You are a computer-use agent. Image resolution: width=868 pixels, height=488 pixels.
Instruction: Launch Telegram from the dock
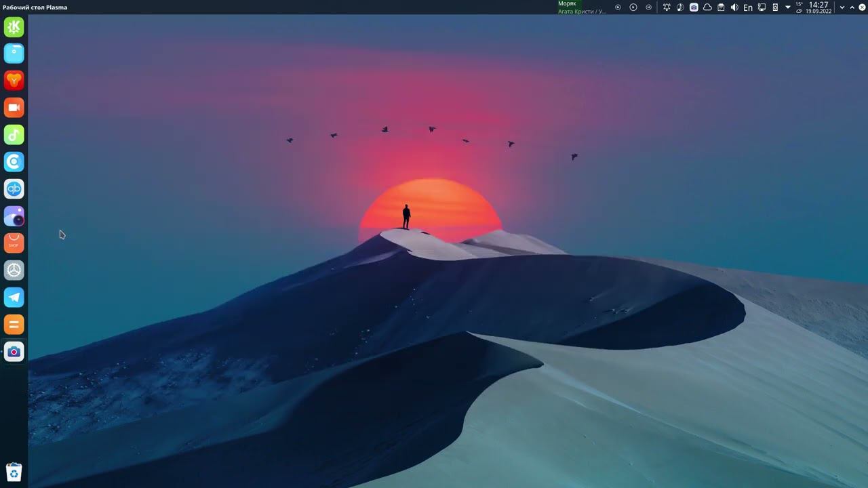click(x=14, y=298)
